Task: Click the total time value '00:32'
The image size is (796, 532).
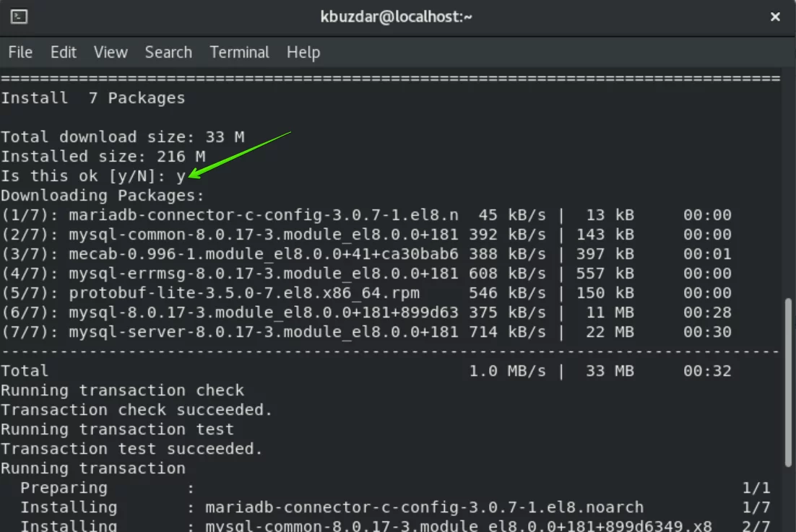Action: 707,371
